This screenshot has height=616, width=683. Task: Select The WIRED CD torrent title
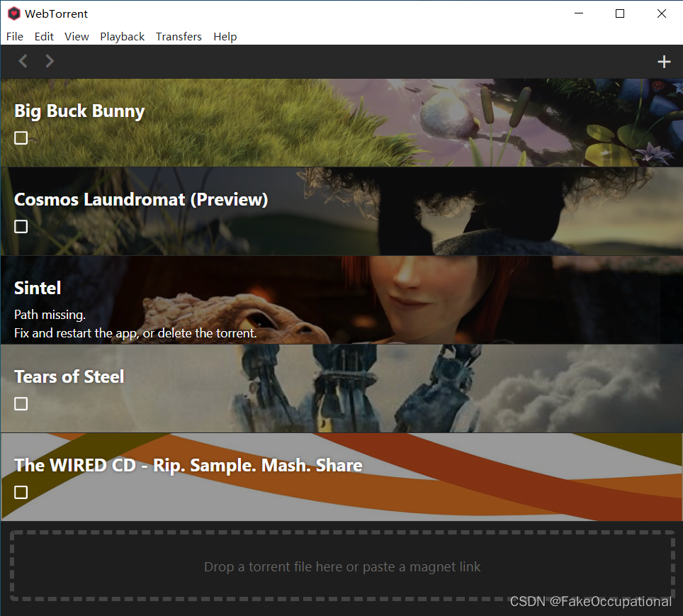click(188, 466)
